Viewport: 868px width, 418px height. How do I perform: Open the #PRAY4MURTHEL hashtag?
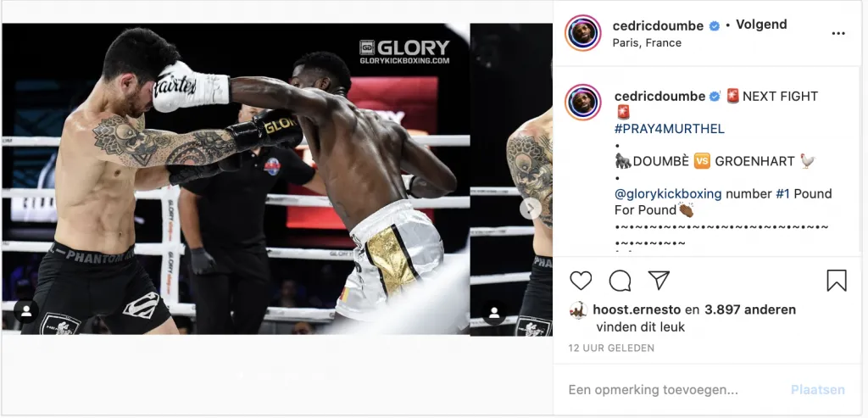click(670, 129)
